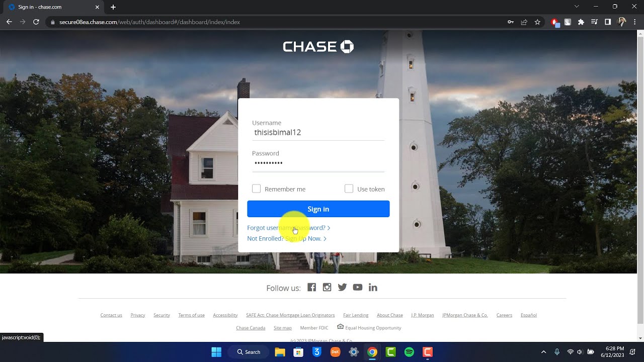
Task: Click microphone icon in system tray
Action: click(557, 352)
